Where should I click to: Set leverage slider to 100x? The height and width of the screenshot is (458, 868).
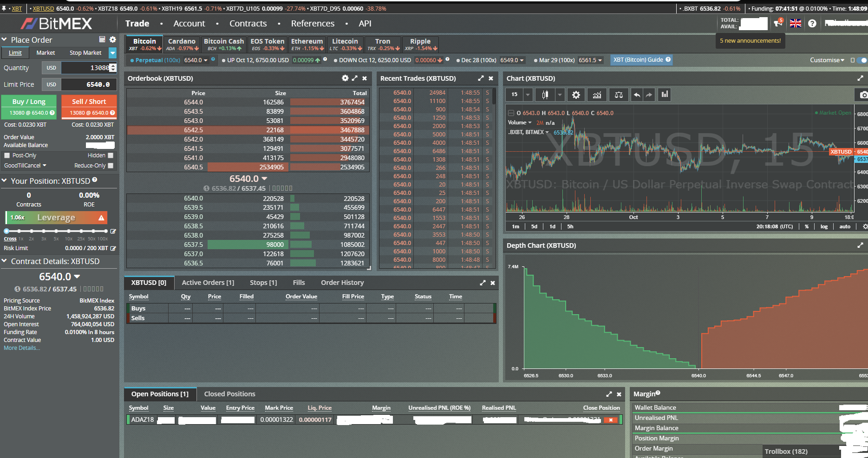[x=105, y=231]
